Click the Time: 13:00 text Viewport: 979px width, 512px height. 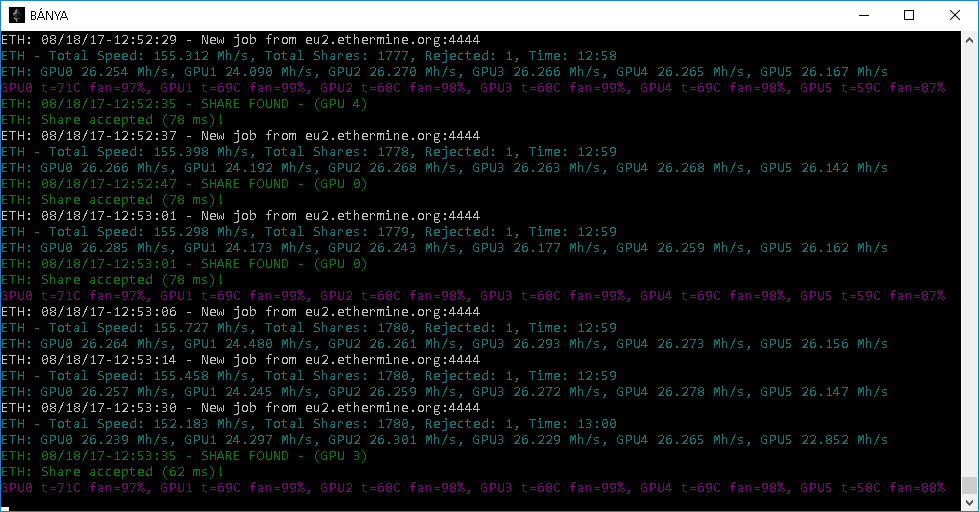click(573, 423)
